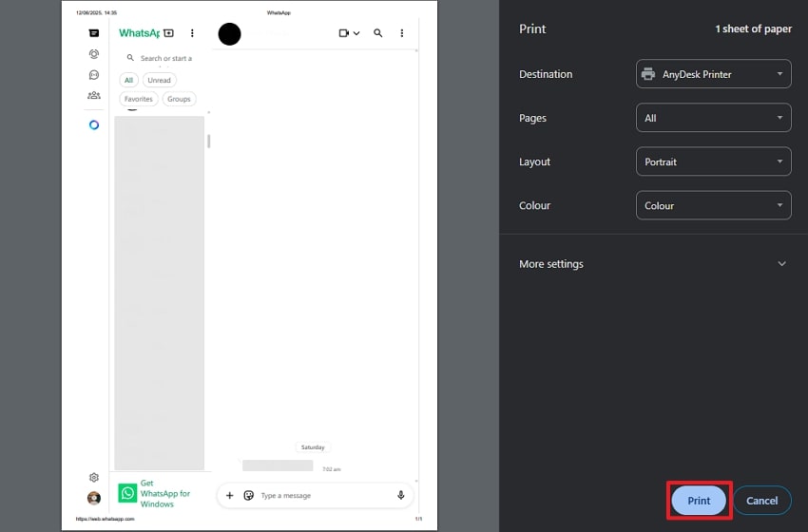Expand More settings section
This screenshot has width=808, height=532.
653,264
